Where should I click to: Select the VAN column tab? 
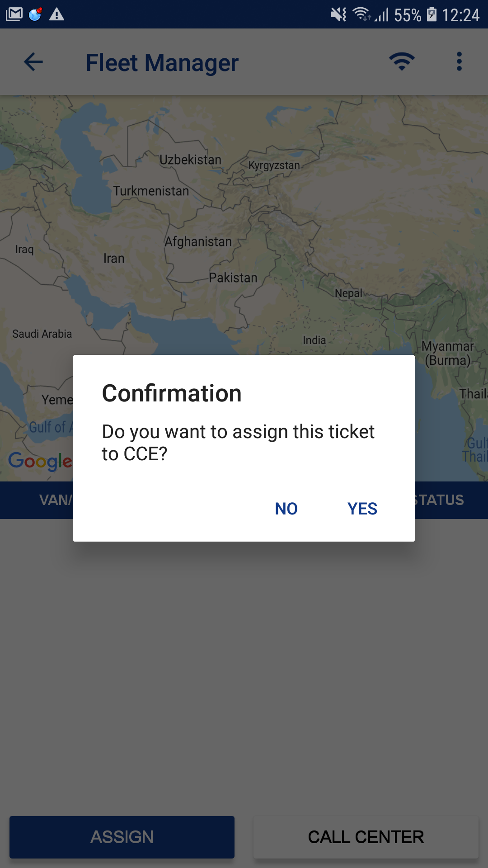(x=56, y=500)
